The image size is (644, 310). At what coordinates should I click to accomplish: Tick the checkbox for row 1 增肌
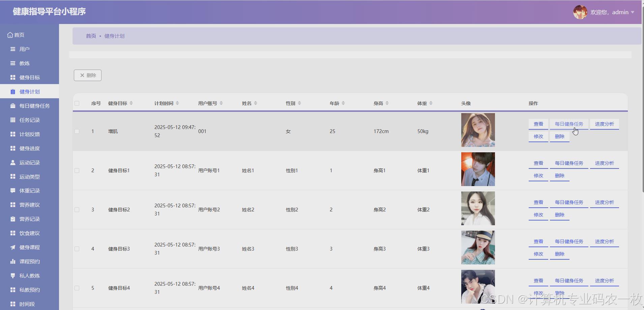pyautogui.click(x=77, y=131)
